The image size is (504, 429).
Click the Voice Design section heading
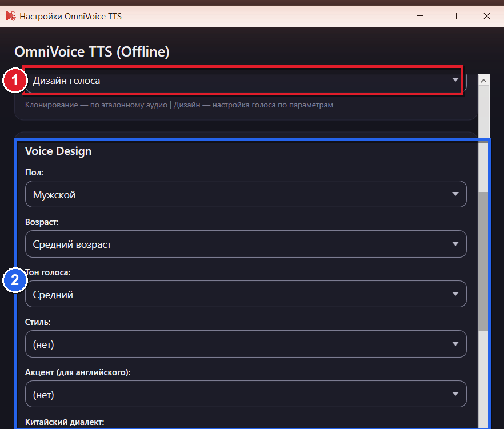tap(58, 151)
